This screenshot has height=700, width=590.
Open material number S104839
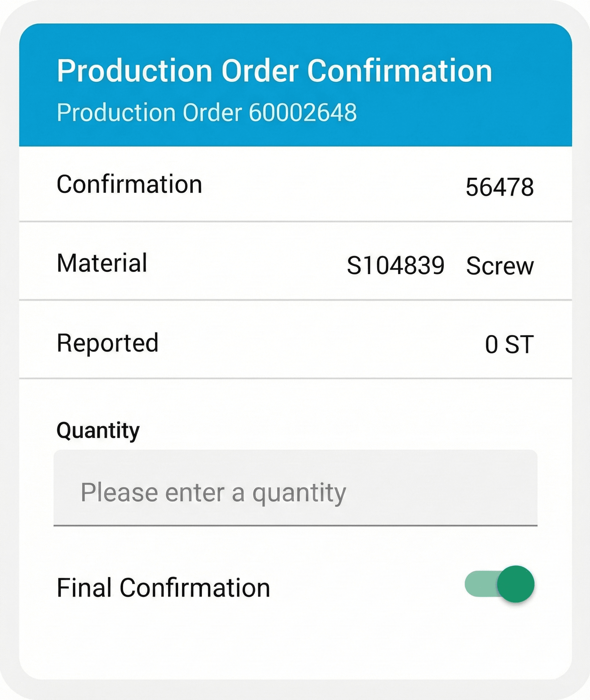tap(396, 266)
